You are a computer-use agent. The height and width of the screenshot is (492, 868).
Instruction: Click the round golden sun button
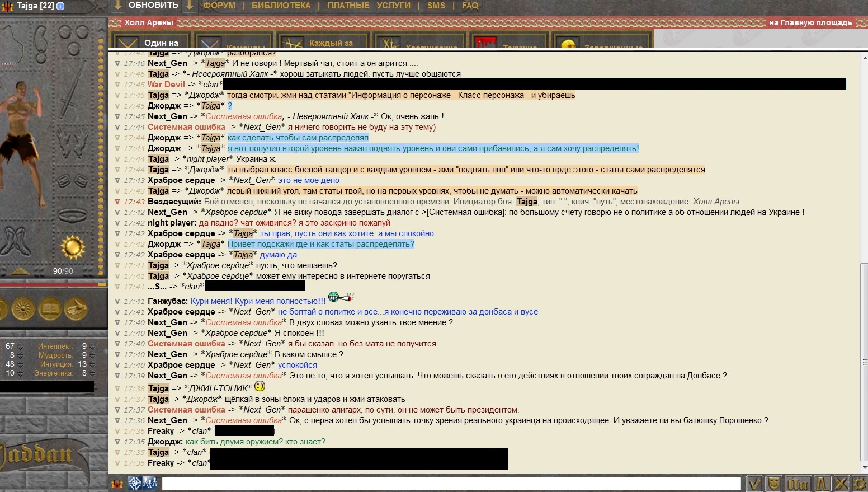click(23, 308)
